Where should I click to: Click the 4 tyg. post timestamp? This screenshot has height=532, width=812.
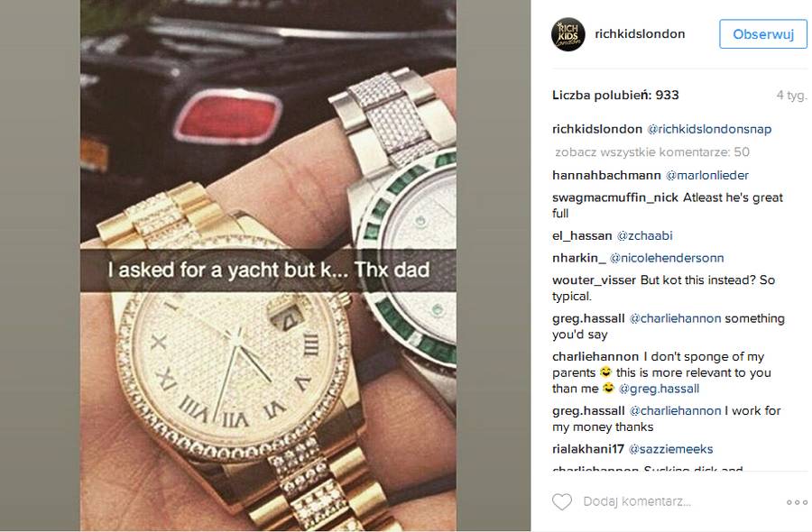coord(790,96)
